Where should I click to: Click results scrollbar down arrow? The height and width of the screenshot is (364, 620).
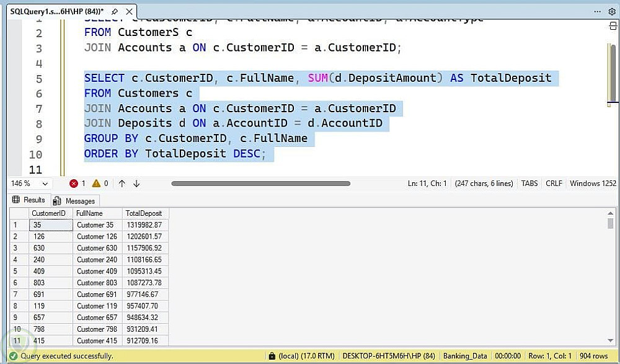tap(611, 340)
